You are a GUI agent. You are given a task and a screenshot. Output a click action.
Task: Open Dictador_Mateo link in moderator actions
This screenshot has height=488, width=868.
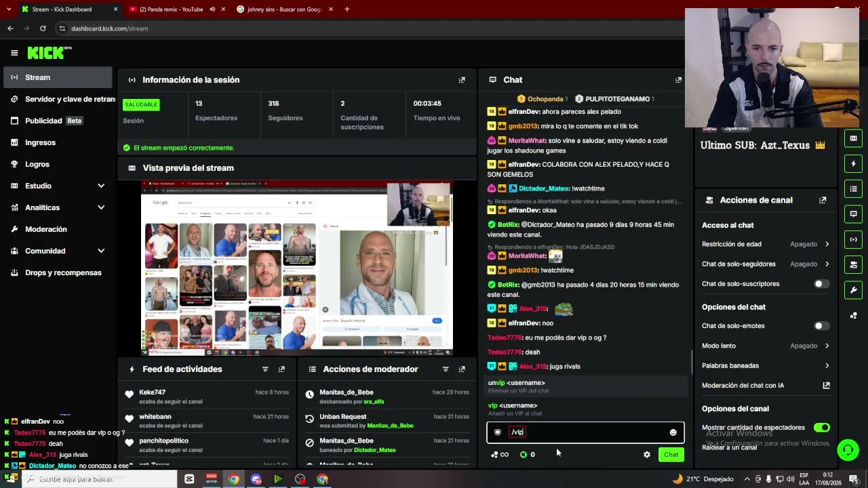[374, 450]
